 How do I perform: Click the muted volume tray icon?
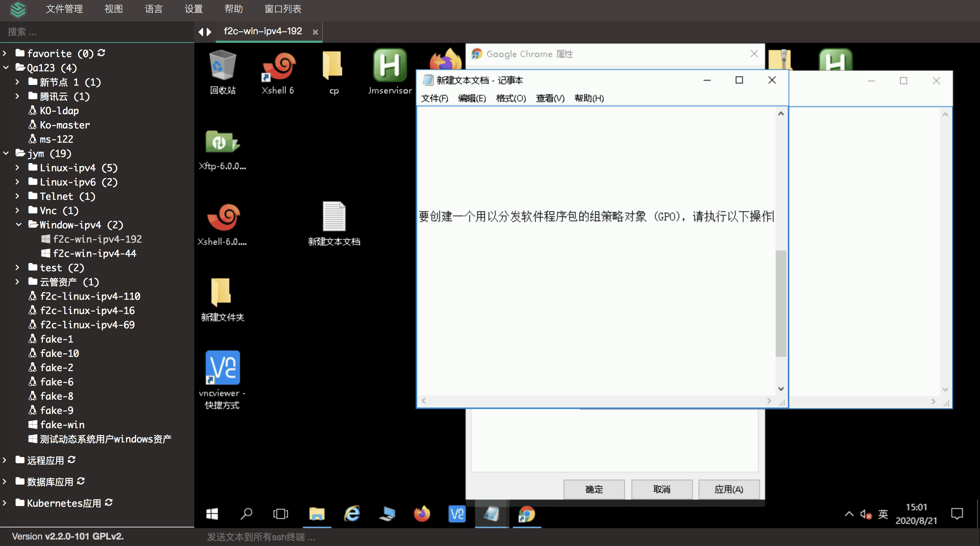coord(865,515)
